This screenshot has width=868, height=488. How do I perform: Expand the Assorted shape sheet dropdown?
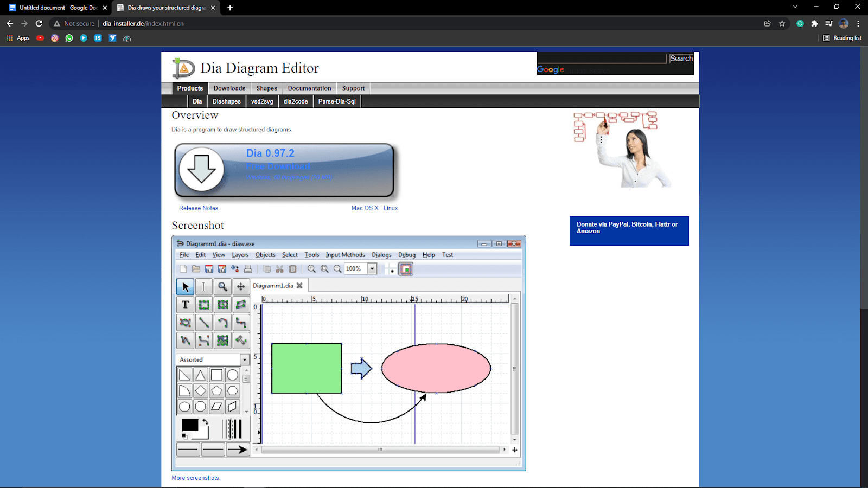pos(245,360)
